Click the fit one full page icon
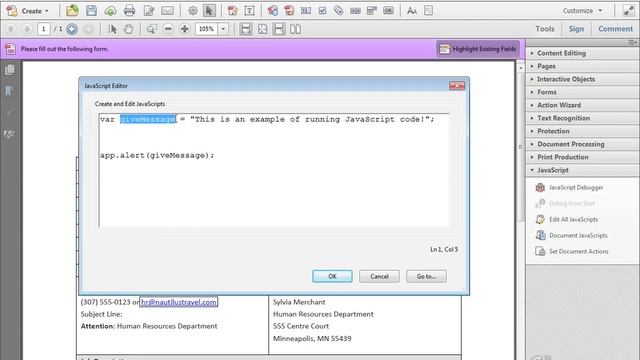Screen dimensions: 640x360 262,29
